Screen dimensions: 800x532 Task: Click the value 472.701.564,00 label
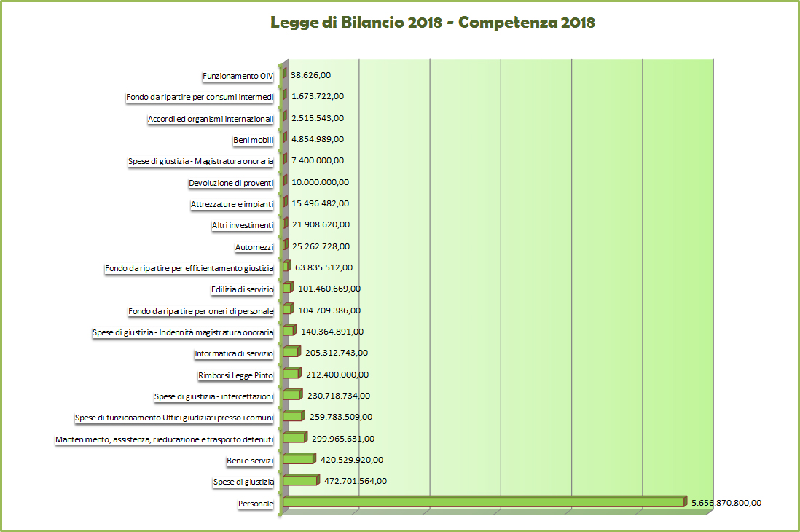point(356,481)
